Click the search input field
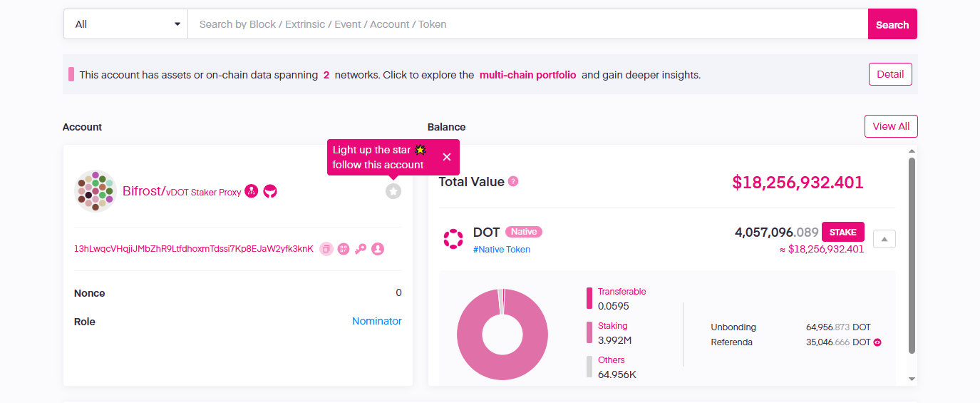 pyautogui.click(x=527, y=24)
